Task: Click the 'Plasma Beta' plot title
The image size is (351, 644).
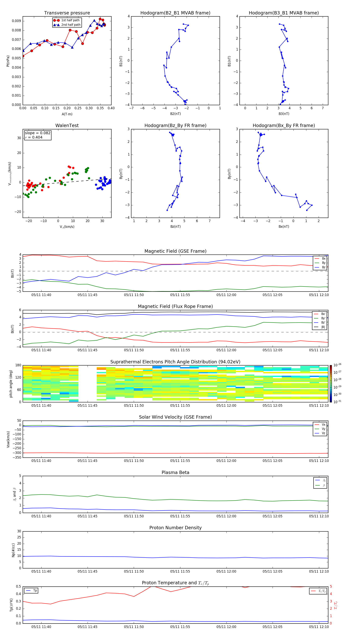Action: coord(175,473)
